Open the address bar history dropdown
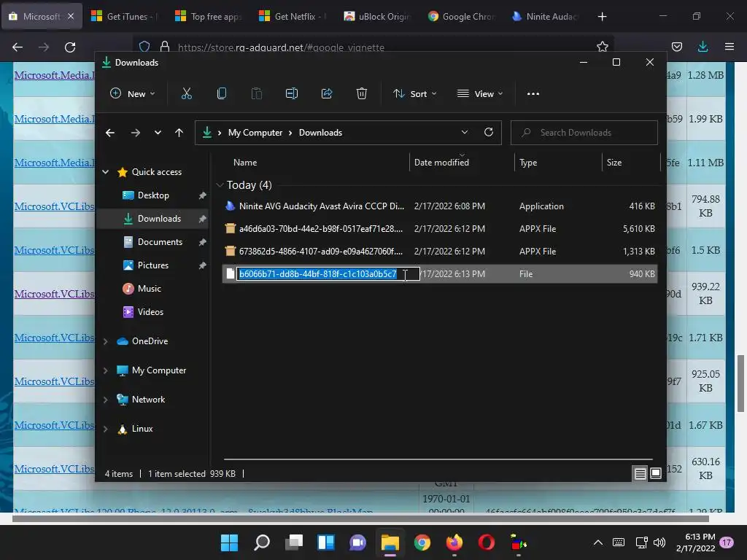This screenshot has width=747, height=560. [x=465, y=133]
